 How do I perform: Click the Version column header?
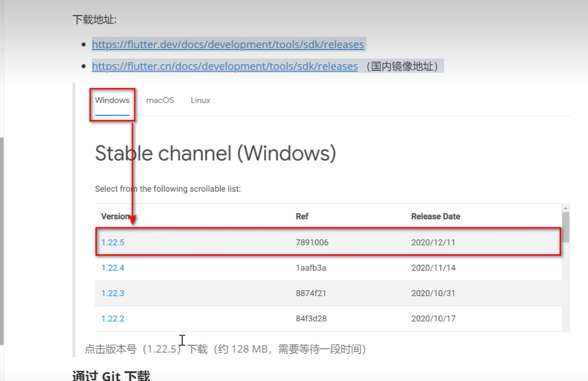pyautogui.click(x=115, y=217)
